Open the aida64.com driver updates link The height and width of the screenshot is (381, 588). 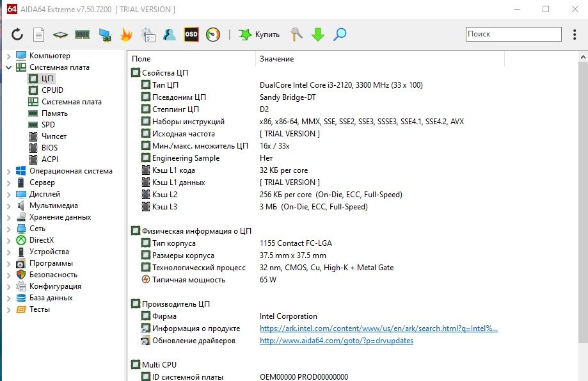[337, 341]
